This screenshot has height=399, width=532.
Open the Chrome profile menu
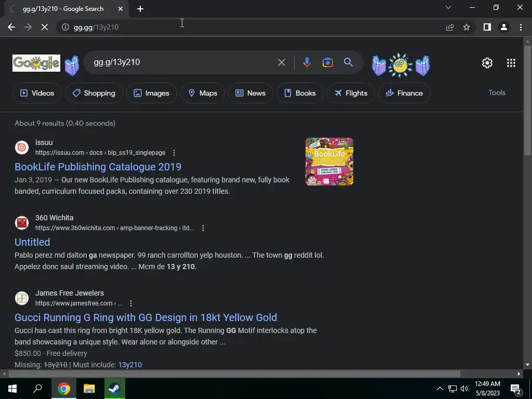click(x=504, y=27)
